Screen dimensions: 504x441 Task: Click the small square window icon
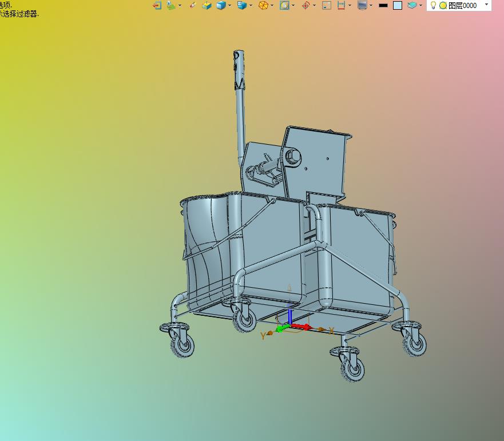[327, 5]
